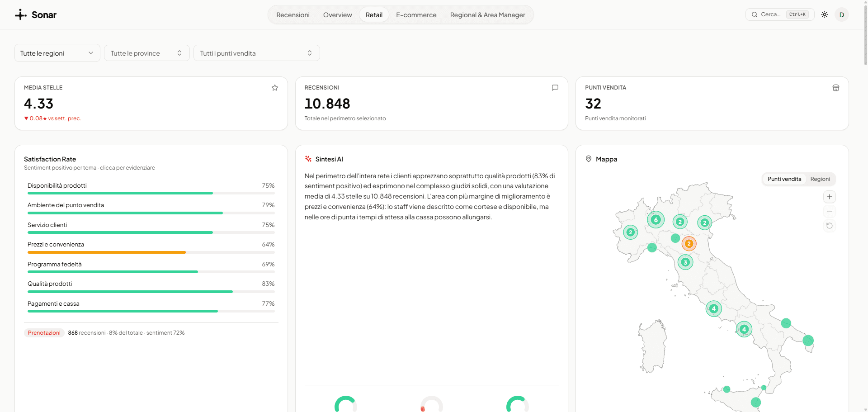Screen dimensions: 868x412
Task: Click the Sonar logo icon
Action: 21,15
